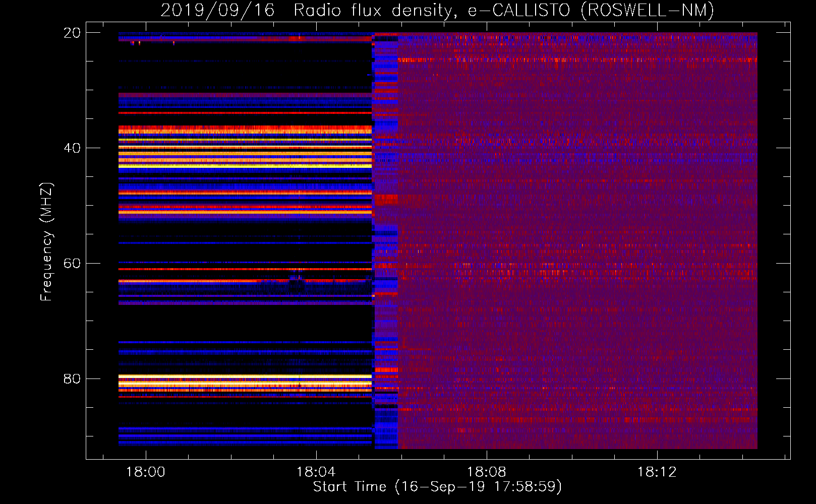
Task: Click the 20 MHz frequency label
Action: pyautogui.click(x=72, y=33)
